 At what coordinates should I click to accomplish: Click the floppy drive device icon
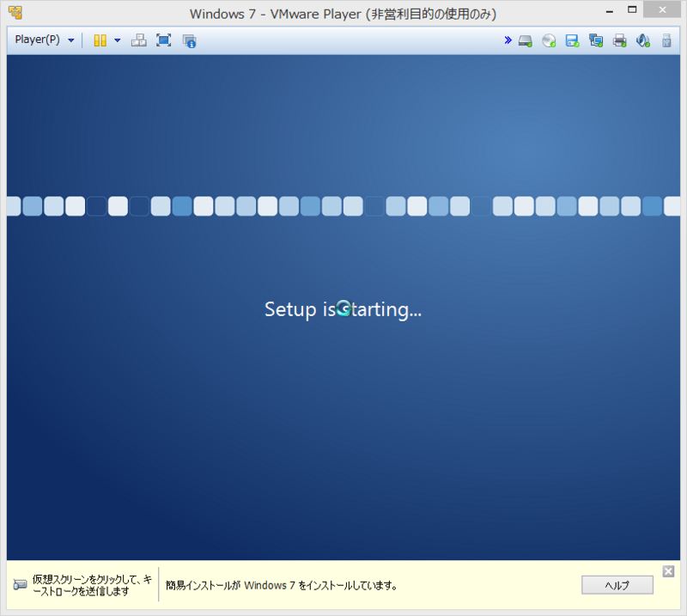pos(572,40)
